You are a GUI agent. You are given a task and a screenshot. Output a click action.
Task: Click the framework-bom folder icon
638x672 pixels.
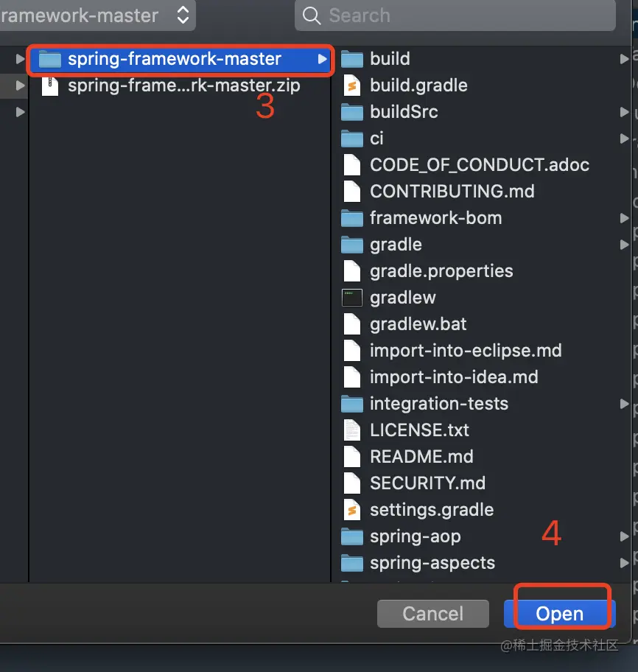pos(351,218)
